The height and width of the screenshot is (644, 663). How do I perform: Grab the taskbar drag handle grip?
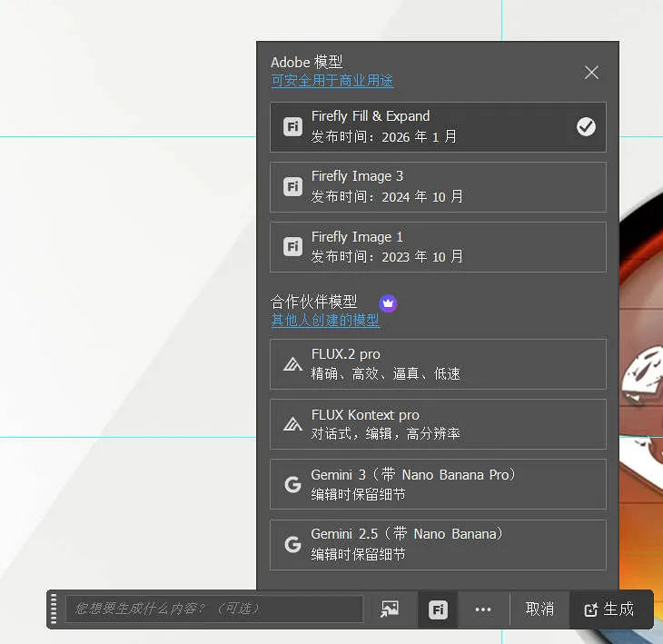[x=54, y=609]
